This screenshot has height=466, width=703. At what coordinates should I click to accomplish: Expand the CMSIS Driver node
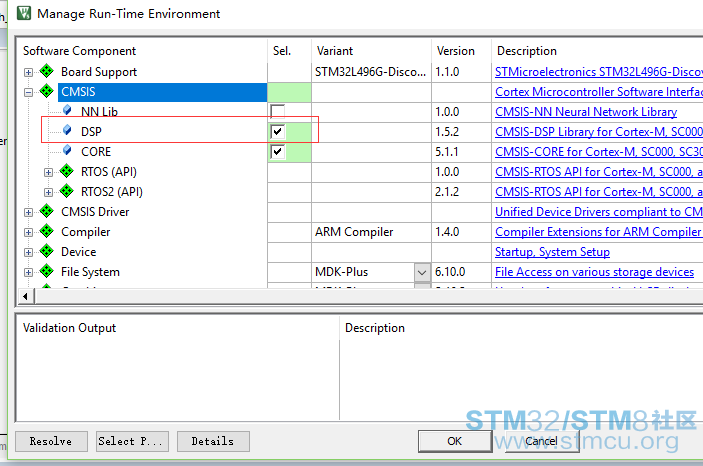click(28, 212)
